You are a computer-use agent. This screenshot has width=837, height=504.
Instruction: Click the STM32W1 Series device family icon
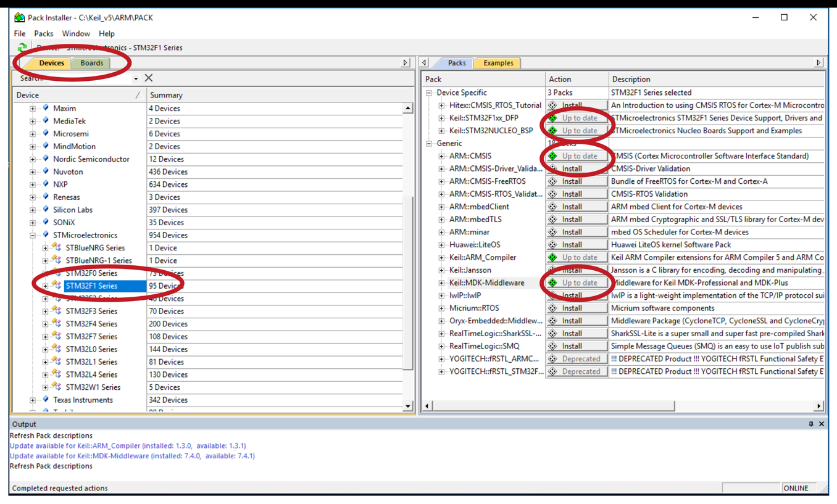click(57, 387)
